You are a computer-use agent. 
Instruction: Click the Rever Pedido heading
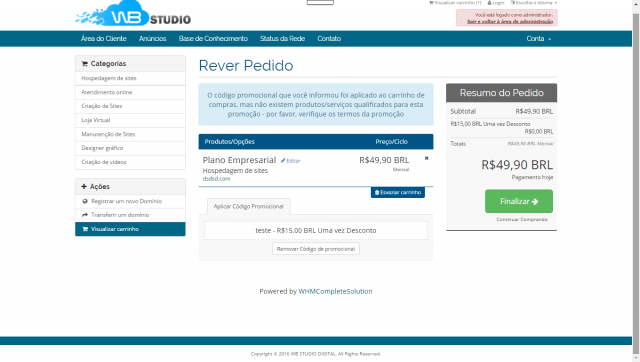coord(246,66)
